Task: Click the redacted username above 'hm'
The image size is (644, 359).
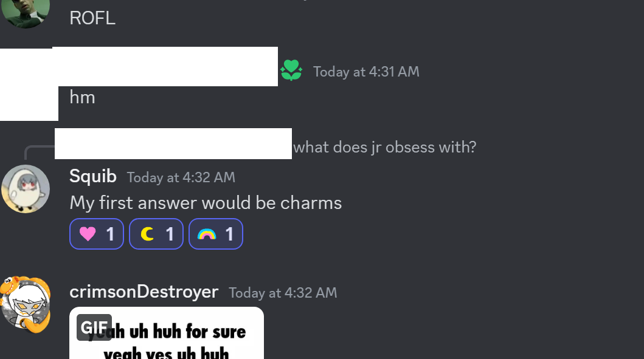Action: click(x=165, y=66)
